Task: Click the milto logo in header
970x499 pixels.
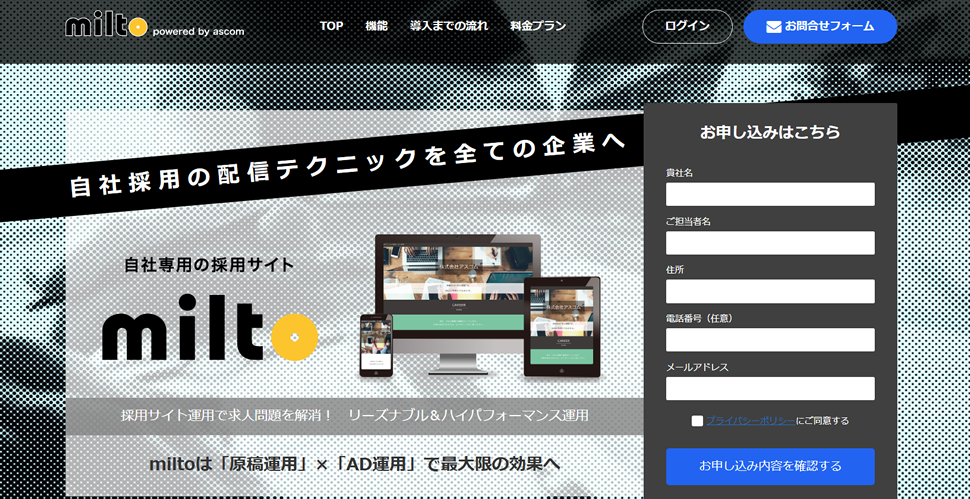Action: click(x=155, y=26)
